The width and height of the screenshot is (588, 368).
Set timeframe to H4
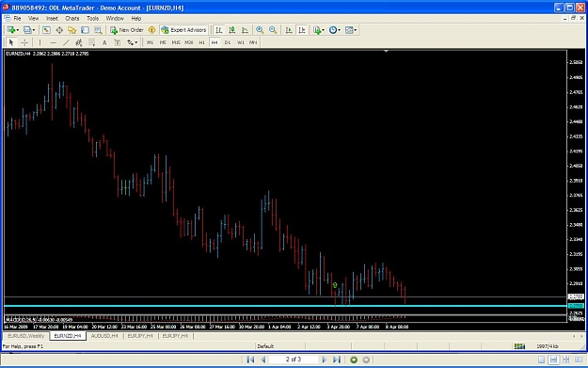[x=215, y=42]
